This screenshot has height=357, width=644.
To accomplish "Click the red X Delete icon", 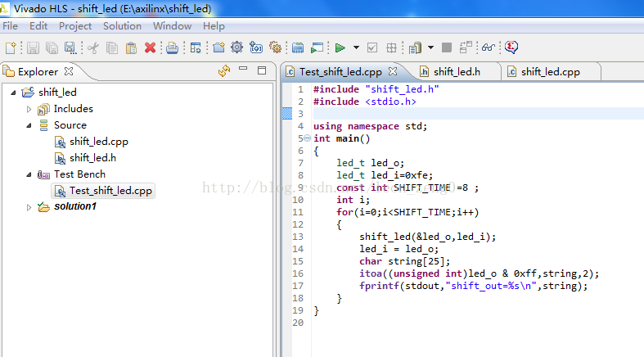I will 150,47.
